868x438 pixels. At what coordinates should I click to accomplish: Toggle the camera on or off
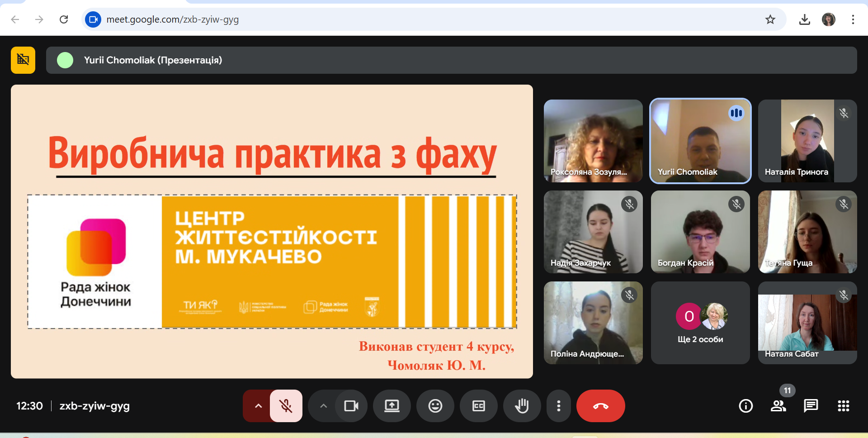[351, 406]
